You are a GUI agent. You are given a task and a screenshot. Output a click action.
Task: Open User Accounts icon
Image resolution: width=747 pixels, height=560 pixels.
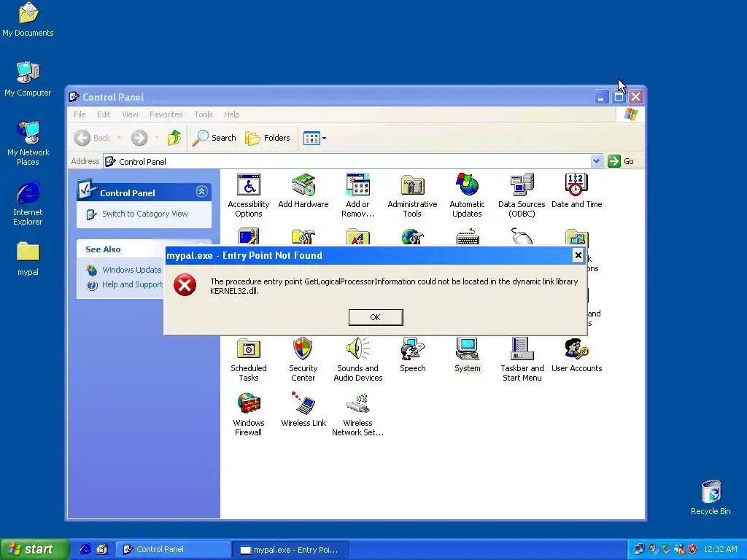pyautogui.click(x=576, y=355)
